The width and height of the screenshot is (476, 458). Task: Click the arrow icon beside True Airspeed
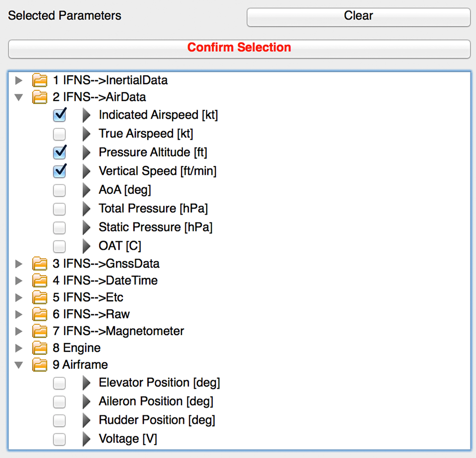point(87,134)
